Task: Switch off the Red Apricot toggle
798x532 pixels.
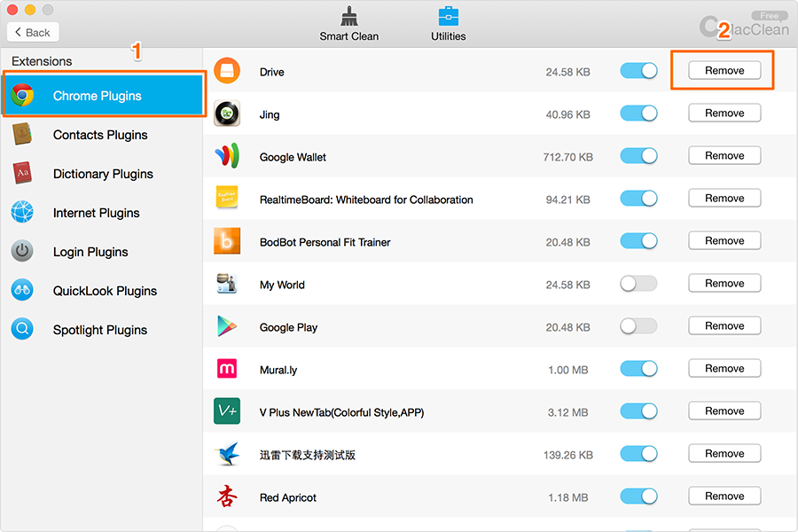Action: [x=638, y=497]
